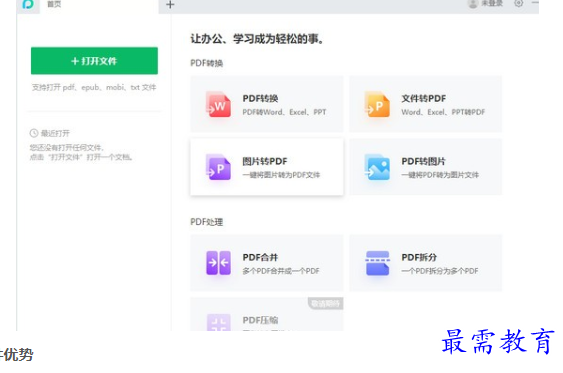Click the green 打开文件 button
This screenshot has width=563, height=373.
94,61
